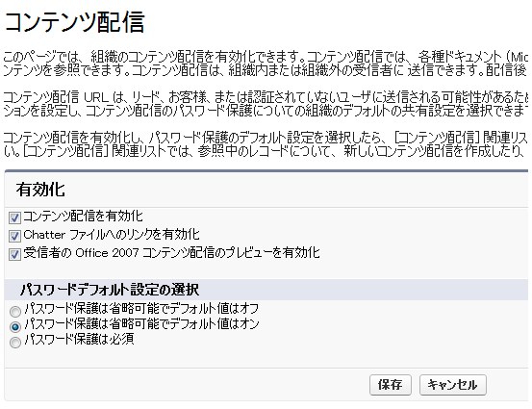Click the パスワード保護は必須 label text
Image resolution: width=532 pixels, height=409 pixels.
click(80, 339)
